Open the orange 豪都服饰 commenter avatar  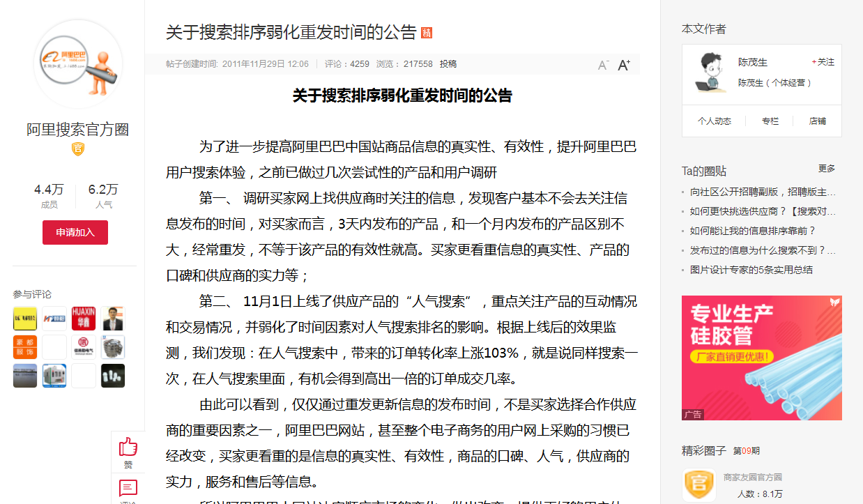(25, 347)
